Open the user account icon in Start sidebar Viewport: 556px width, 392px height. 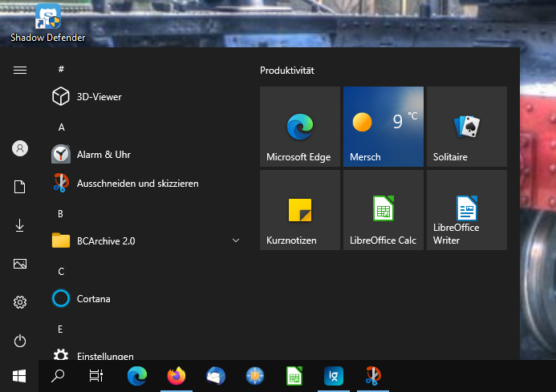click(20, 148)
